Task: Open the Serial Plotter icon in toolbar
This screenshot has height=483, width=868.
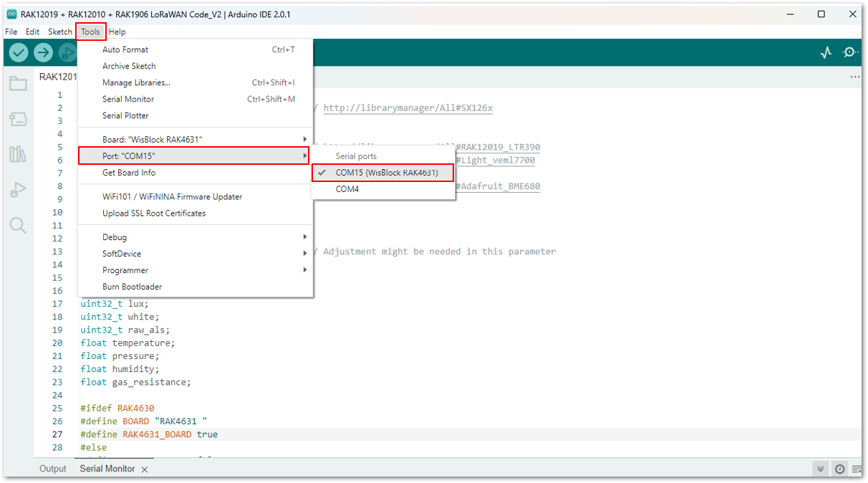Action: [826, 52]
